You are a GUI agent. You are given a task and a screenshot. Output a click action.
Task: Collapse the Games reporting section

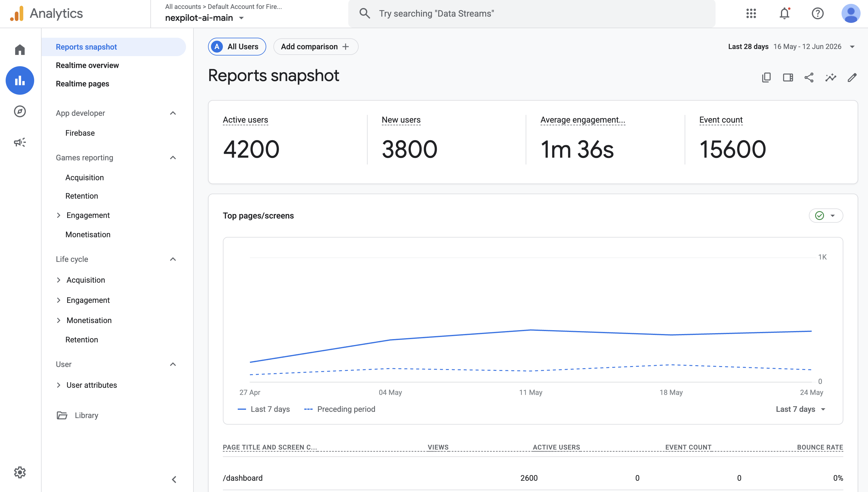click(x=173, y=158)
